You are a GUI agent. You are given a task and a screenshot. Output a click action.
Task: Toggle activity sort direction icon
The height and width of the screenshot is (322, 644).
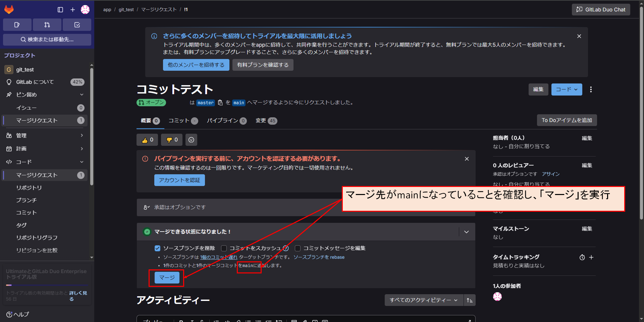click(x=470, y=300)
